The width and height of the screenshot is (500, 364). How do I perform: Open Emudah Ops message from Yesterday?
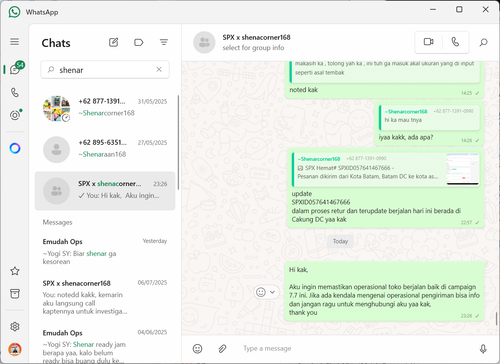click(x=105, y=251)
